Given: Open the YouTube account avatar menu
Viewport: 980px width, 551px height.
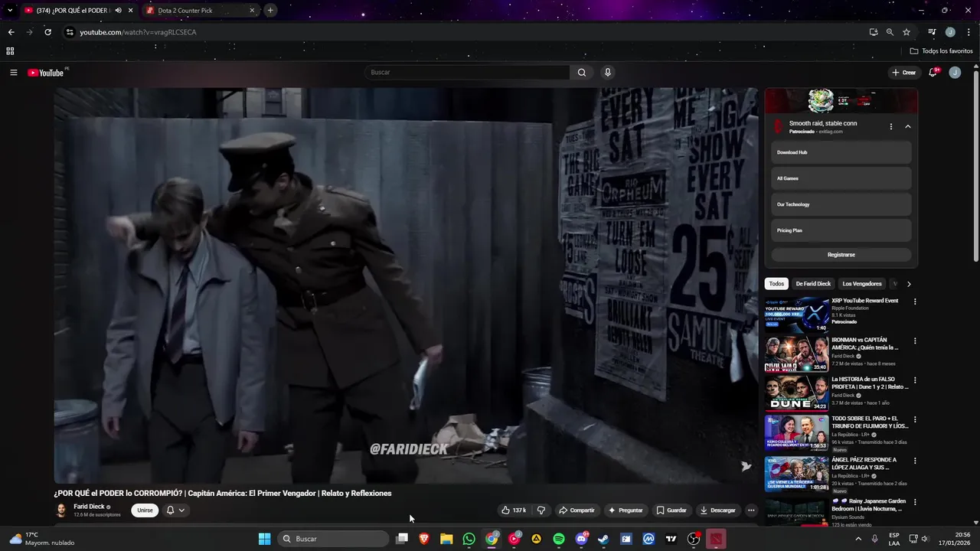Looking at the screenshot, I should [x=955, y=73].
